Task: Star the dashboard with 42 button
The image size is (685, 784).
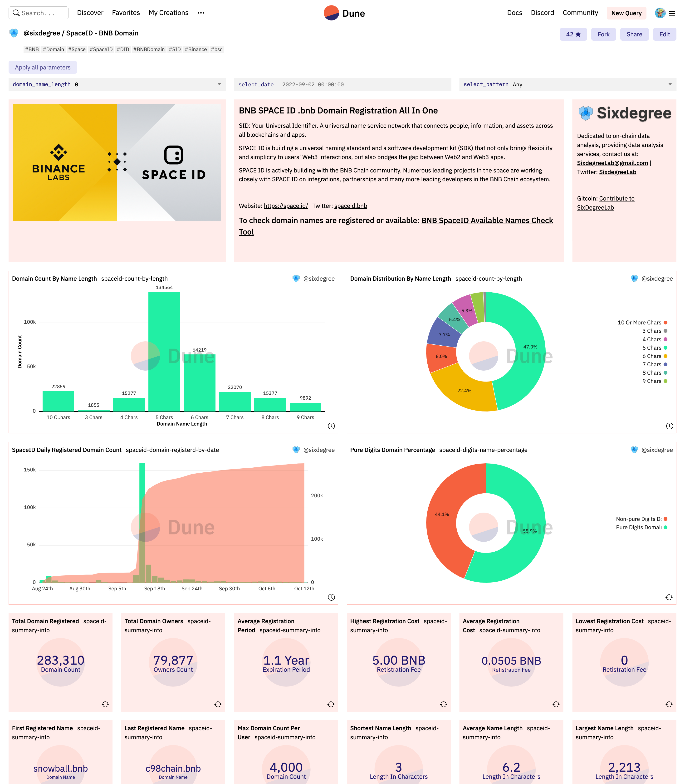Action: [x=573, y=34]
